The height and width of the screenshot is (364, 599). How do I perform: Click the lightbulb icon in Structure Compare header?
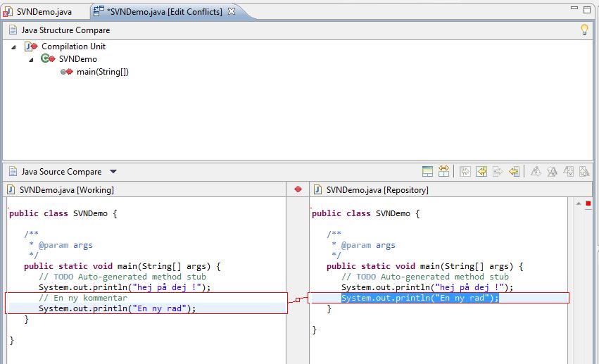pyautogui.click(x=584, y=30)
